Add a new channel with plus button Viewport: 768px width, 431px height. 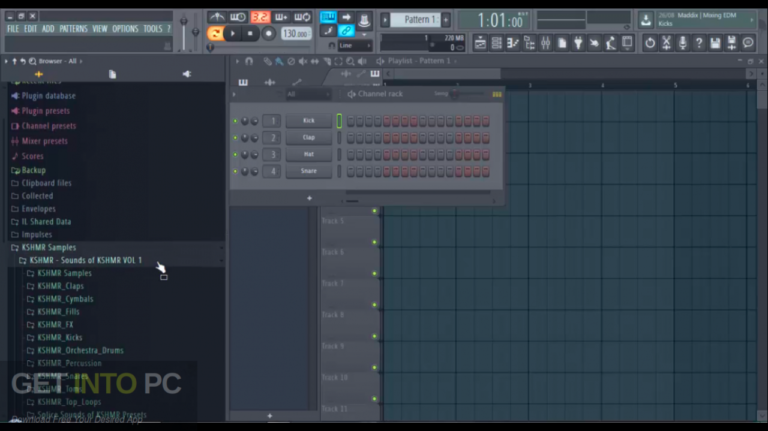tap(309, 198)
